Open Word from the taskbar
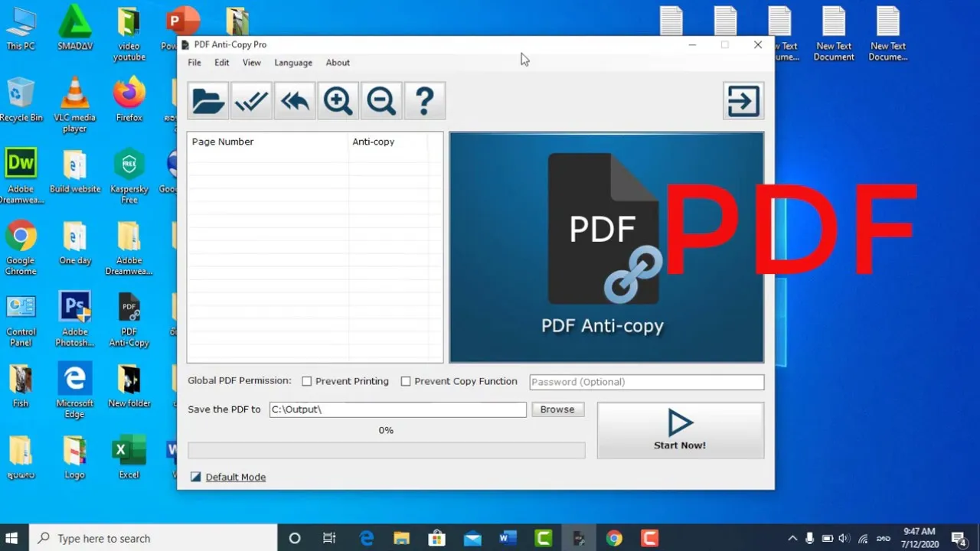 point(507,538)
